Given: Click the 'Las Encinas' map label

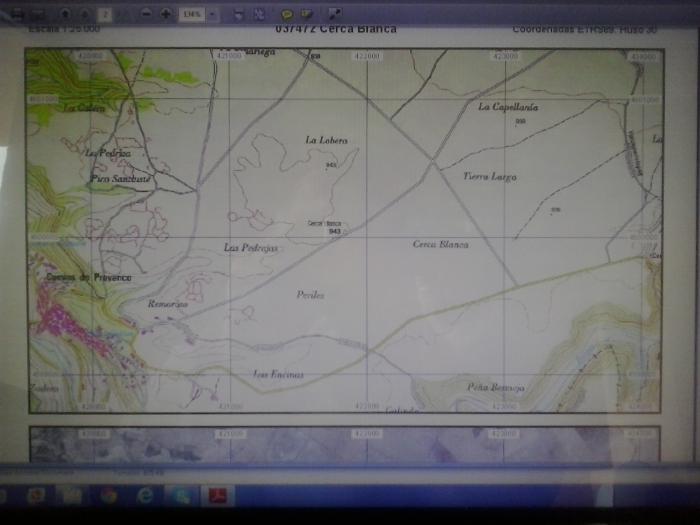Looking at the screenshot, I should click(x=279, y=374).
